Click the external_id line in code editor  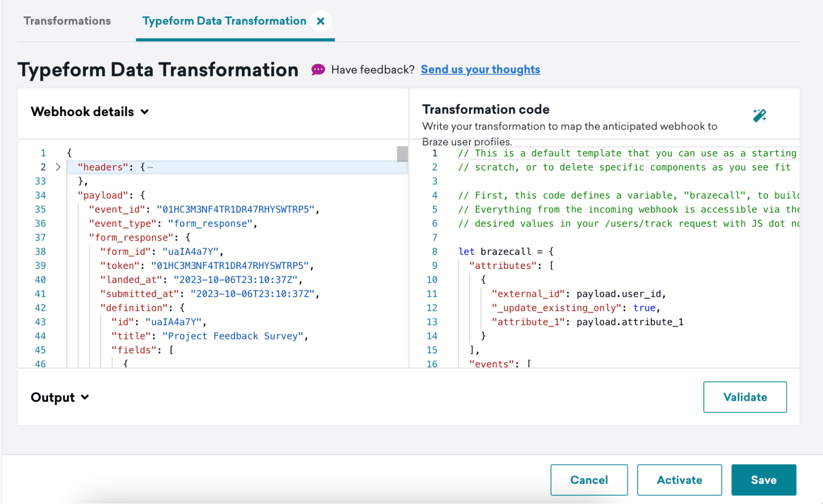click(x=578, y=294)
